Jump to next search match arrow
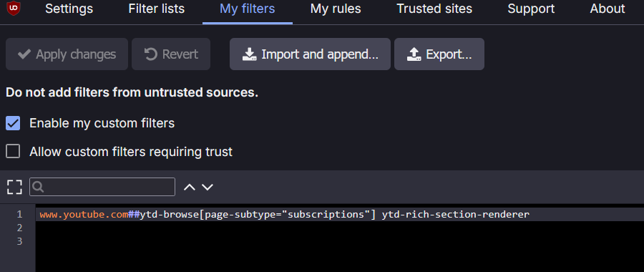This screenshot has width=644, height=272. (208, 188)
